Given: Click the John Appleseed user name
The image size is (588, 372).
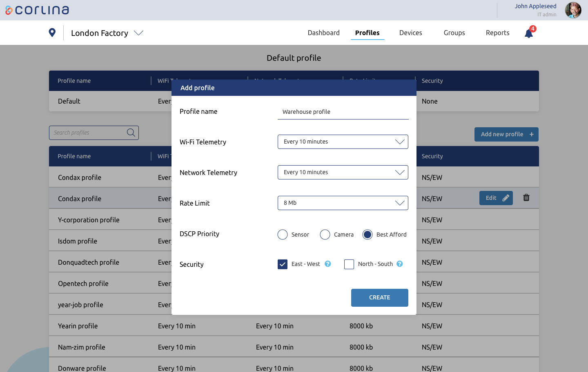Looking at the screenshot, I should pos(535,6).
